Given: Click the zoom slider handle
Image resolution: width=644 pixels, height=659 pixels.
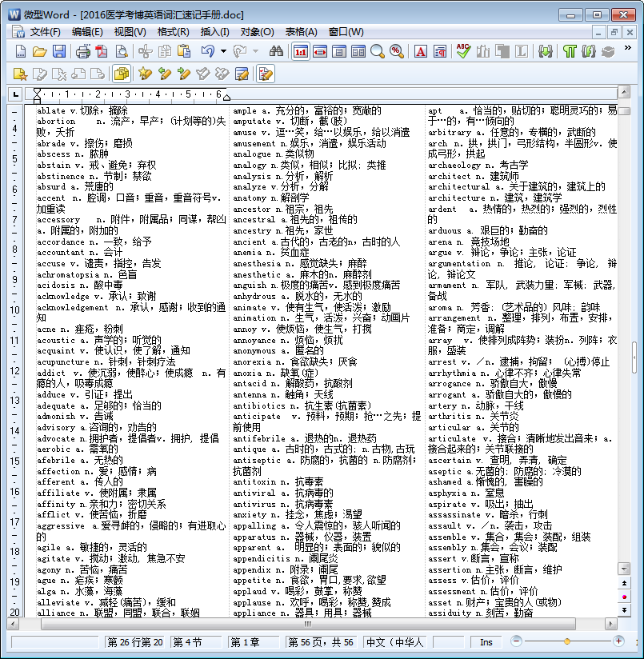Looking at the screenshot, I should 567,641.
